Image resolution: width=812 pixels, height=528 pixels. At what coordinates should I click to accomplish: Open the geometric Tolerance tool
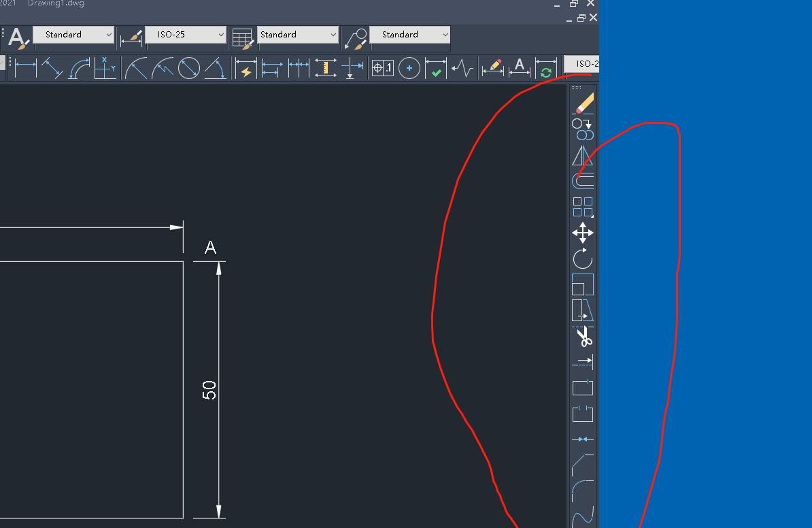pos(383,68)
